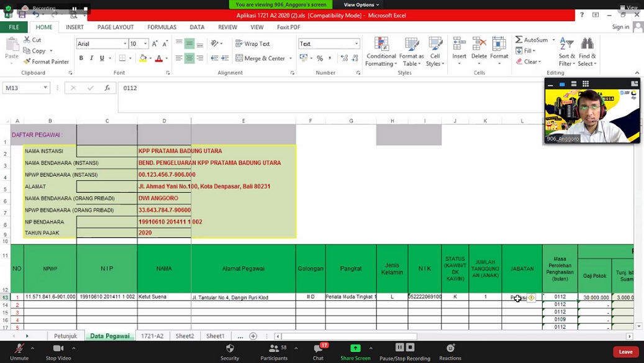Open Zoom Chat panel icon

point(318,351)
